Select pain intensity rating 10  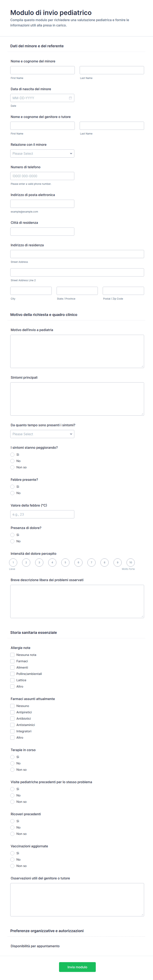click(x=131, y=562)
